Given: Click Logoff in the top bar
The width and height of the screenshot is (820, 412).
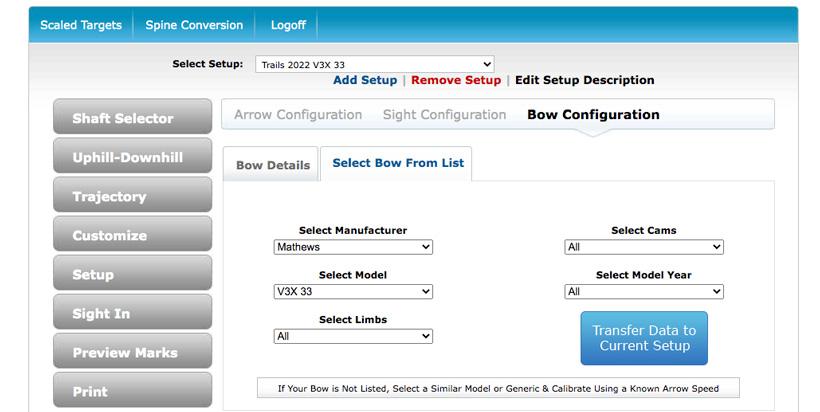Looking at the screenshot, I should (x=288, y=25).
